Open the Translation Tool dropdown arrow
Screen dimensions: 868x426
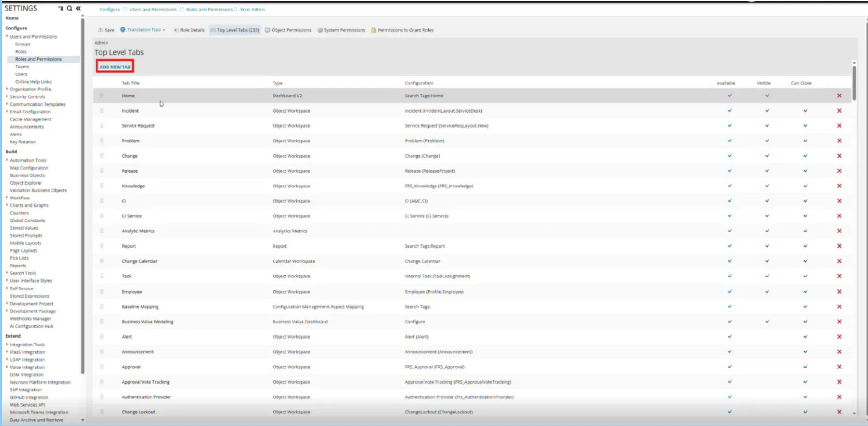164,30
